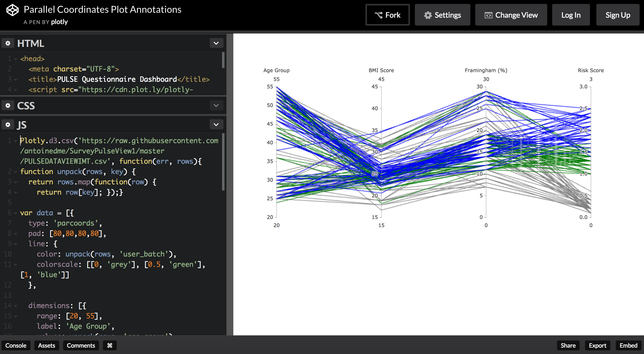
Task: Click Log In
Action: click(571, 15)
